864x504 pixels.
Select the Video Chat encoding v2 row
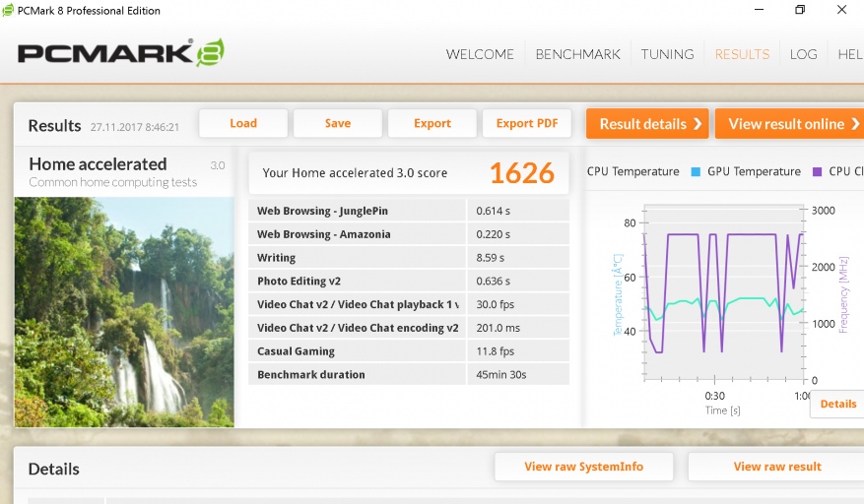click(x=409, y=328)
